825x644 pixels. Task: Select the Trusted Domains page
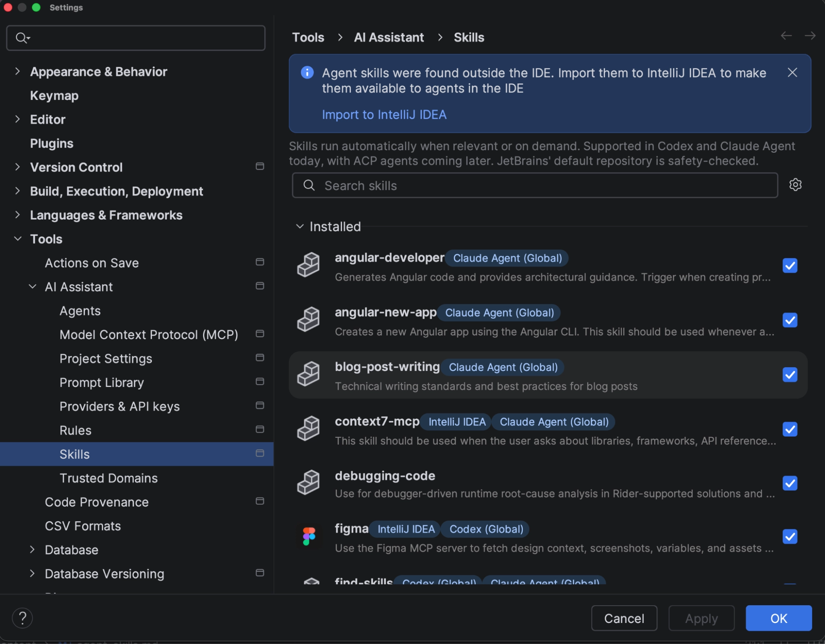(x=109, y=478)
